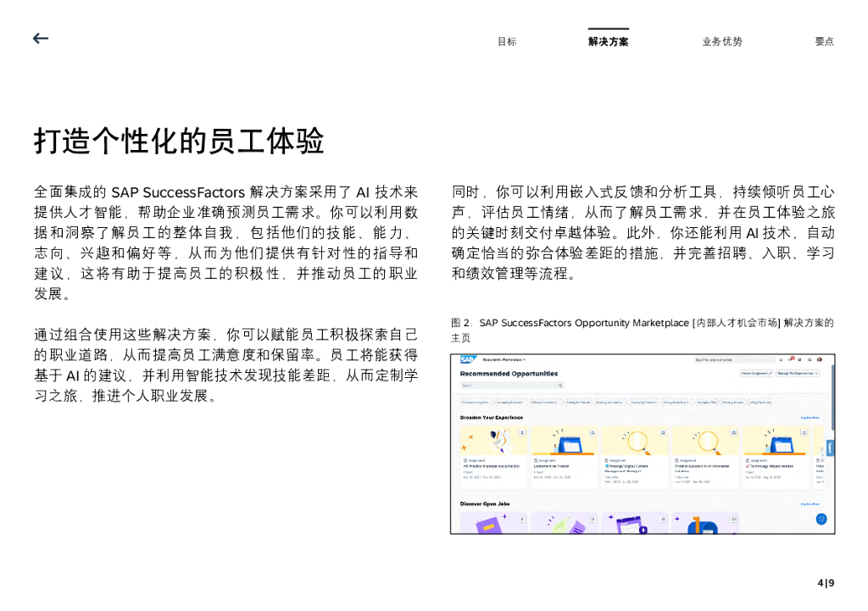Screen dimensions: 868x611
Task: Open the mailbox illustration job card
Action: pos(705,523)
